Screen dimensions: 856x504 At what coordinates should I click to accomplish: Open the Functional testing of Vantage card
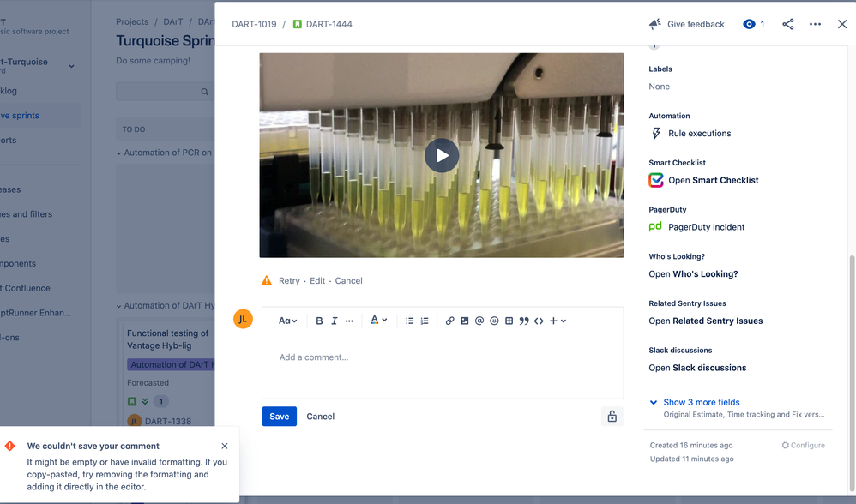click(168, 339)
